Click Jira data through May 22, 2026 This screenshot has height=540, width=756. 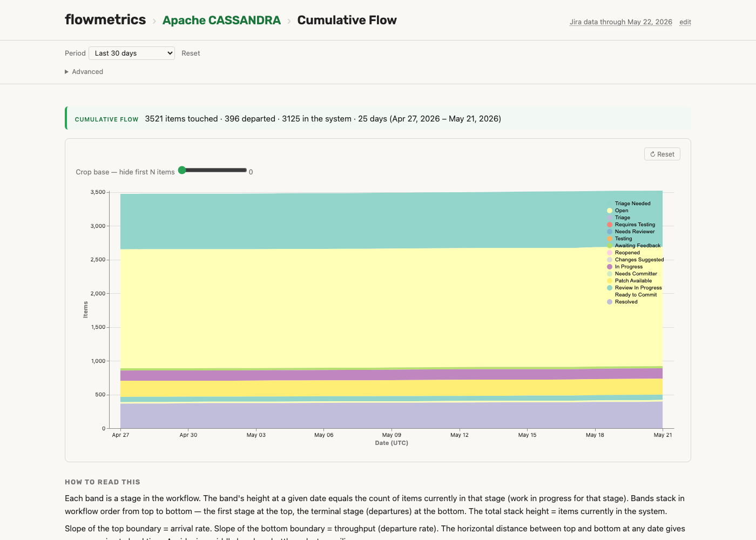click(621, 22)
